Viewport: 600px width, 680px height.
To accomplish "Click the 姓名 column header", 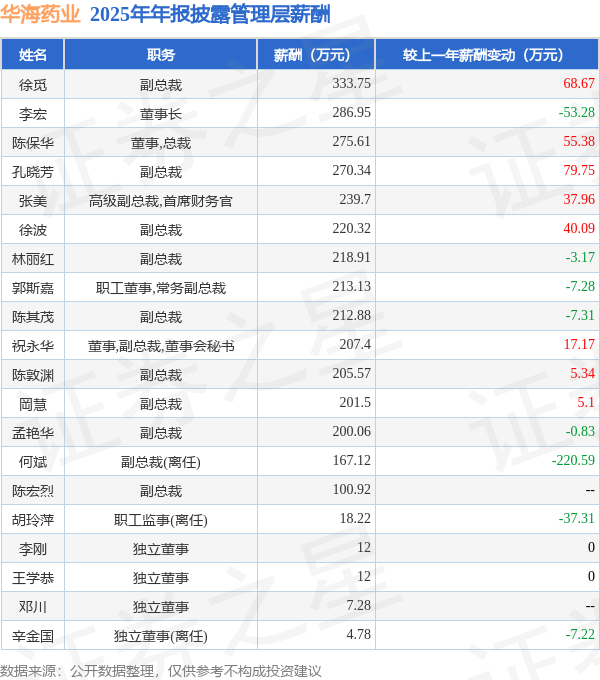I will click(x=33, y=55).
